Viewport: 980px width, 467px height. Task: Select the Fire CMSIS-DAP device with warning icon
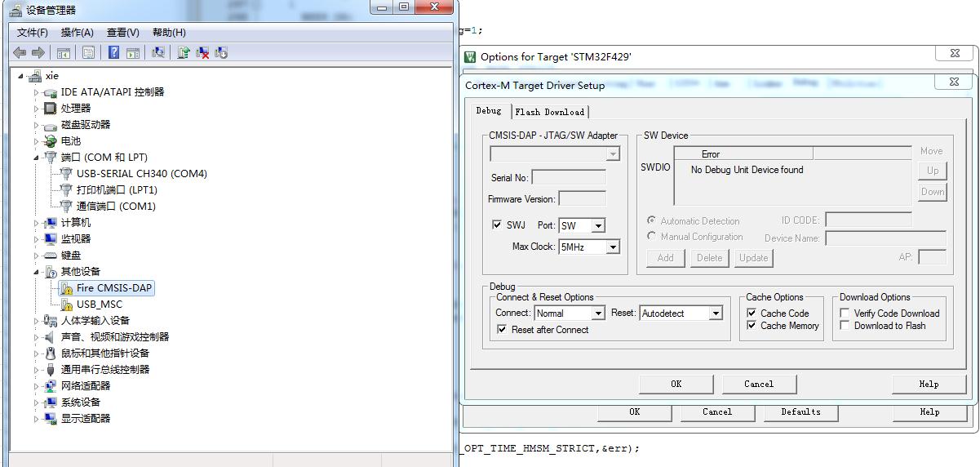point(113,288)
